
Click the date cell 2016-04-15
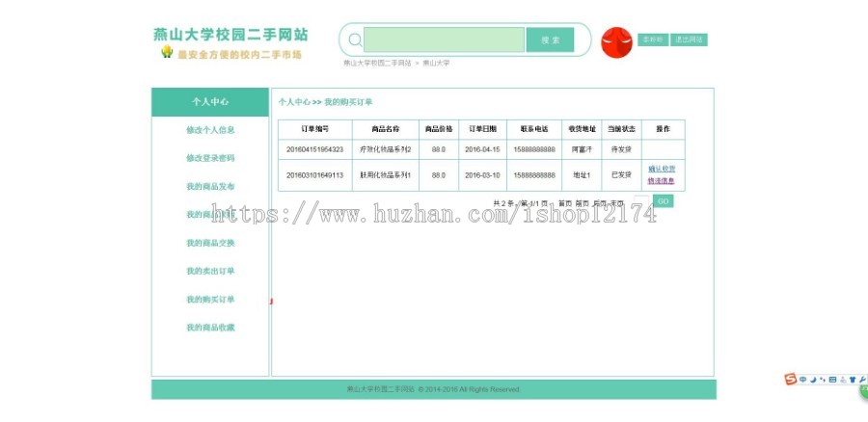(482, 149)
